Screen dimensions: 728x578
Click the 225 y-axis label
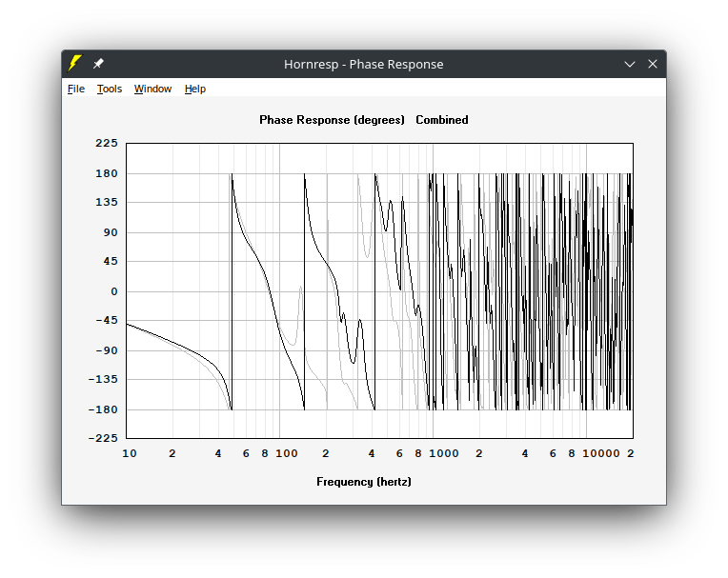107,143
